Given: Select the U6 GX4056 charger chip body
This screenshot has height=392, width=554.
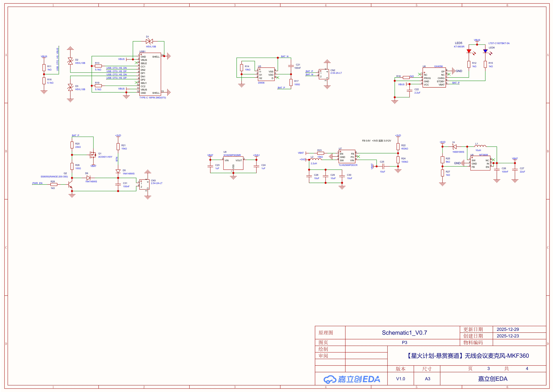Looking at the screenshot, I should point(434,77).
